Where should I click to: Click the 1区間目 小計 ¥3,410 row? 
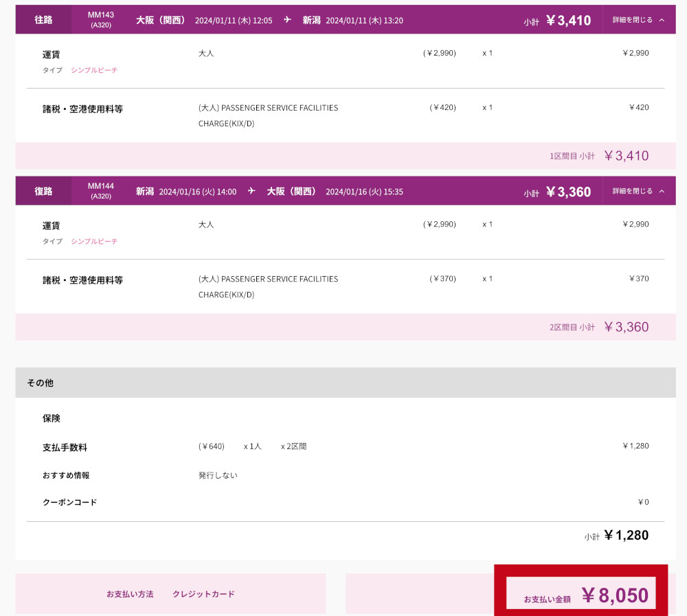pos(599,156)
